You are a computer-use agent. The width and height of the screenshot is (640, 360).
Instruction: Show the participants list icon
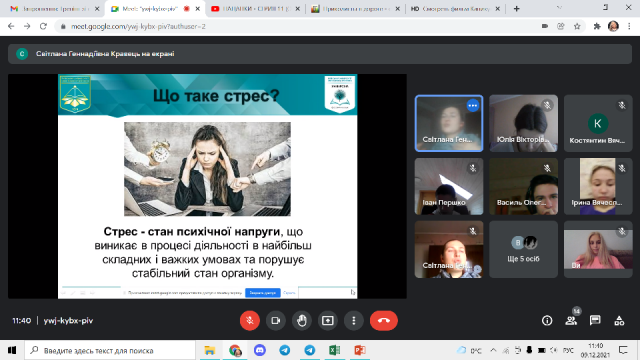571,321
